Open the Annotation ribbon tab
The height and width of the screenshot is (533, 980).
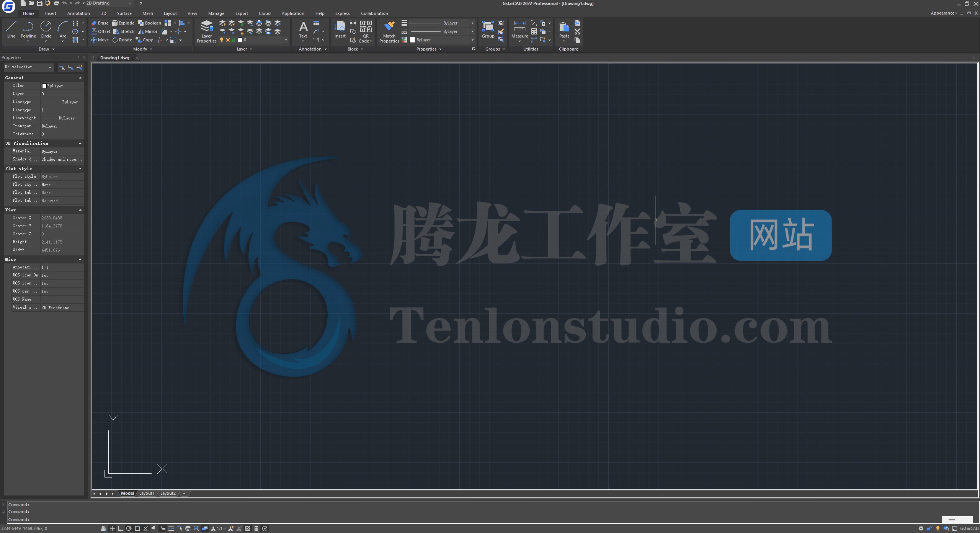click(x=78, y=13)
